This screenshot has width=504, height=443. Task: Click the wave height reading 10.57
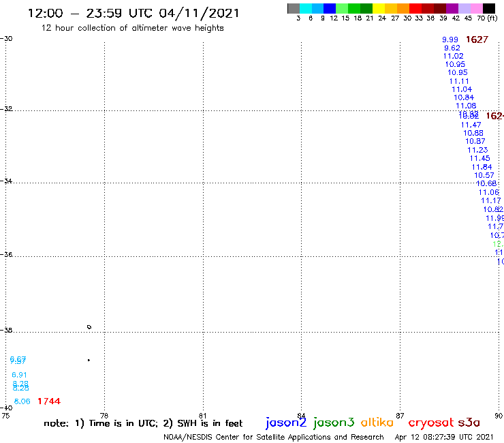[484, 175]
